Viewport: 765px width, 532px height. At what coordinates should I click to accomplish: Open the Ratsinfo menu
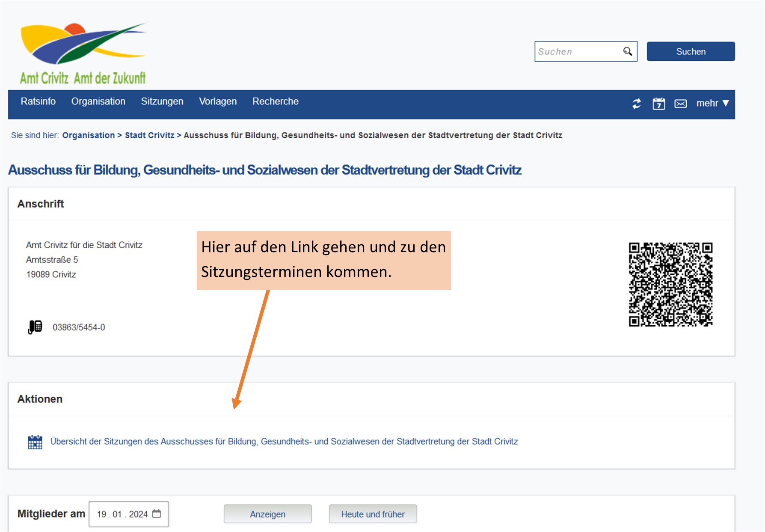click(38, 101)
